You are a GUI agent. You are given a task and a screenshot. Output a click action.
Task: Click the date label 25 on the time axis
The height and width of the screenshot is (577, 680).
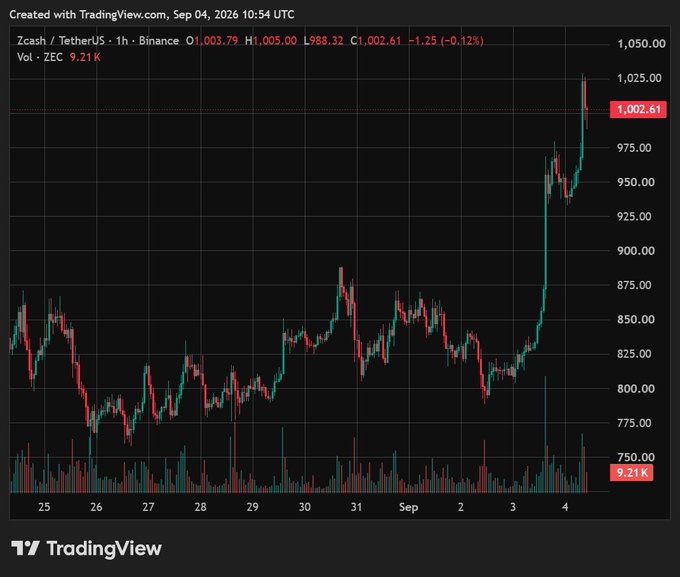(x=44, y=507)
